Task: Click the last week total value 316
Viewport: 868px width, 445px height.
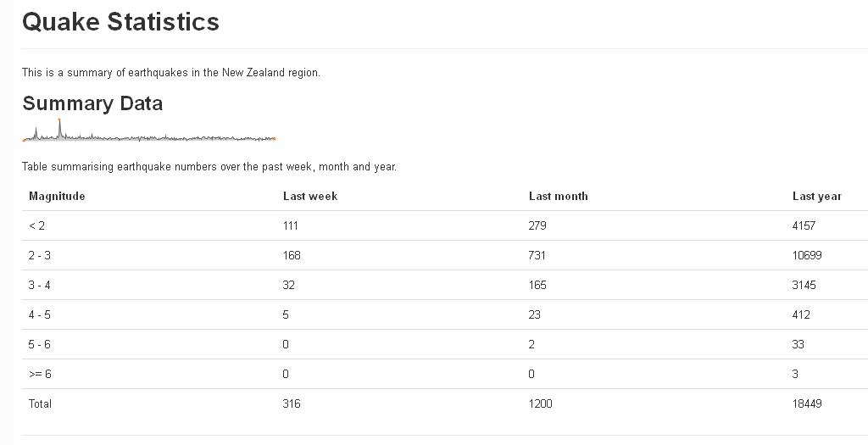Action: tap(292, 403)
